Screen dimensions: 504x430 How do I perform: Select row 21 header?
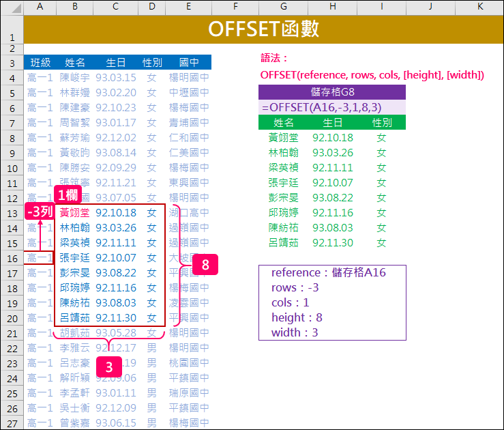(x=12, y=333)
